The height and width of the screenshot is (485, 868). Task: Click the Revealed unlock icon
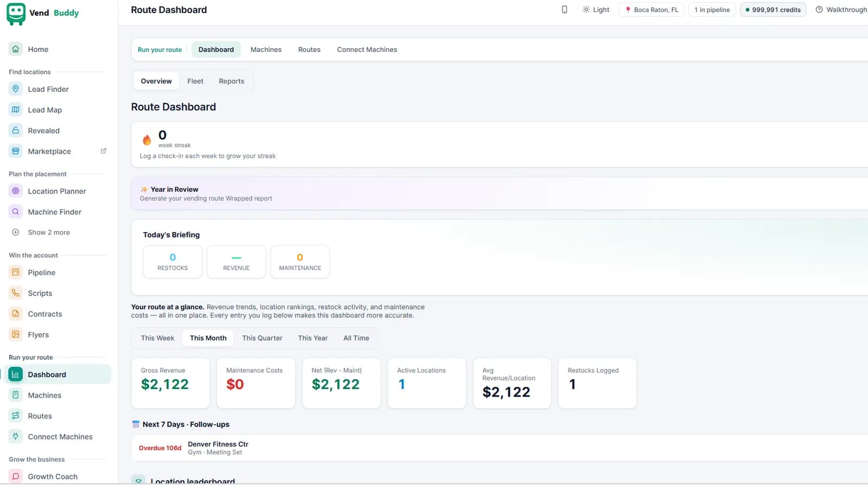coord(16,130)
